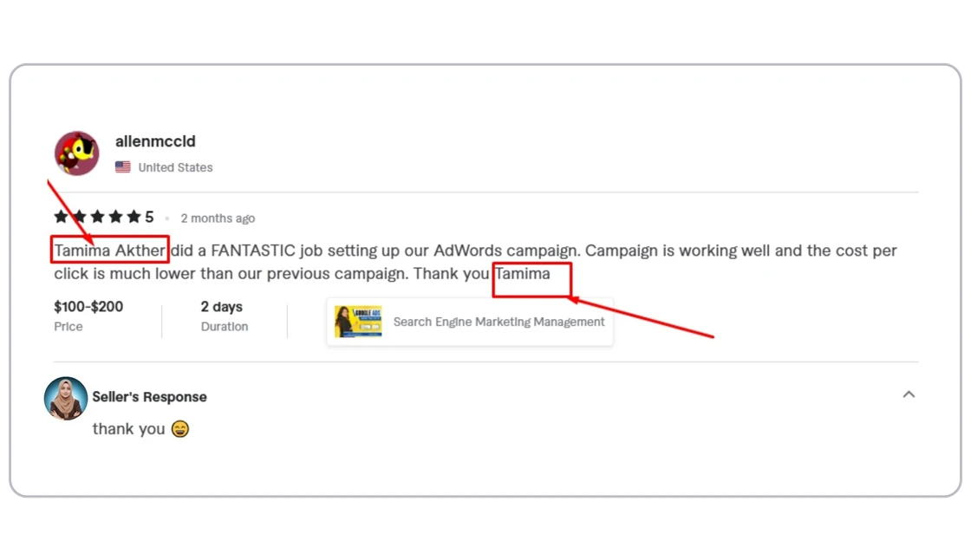
Task: Click the 2 days duration value
Action: 222,307
